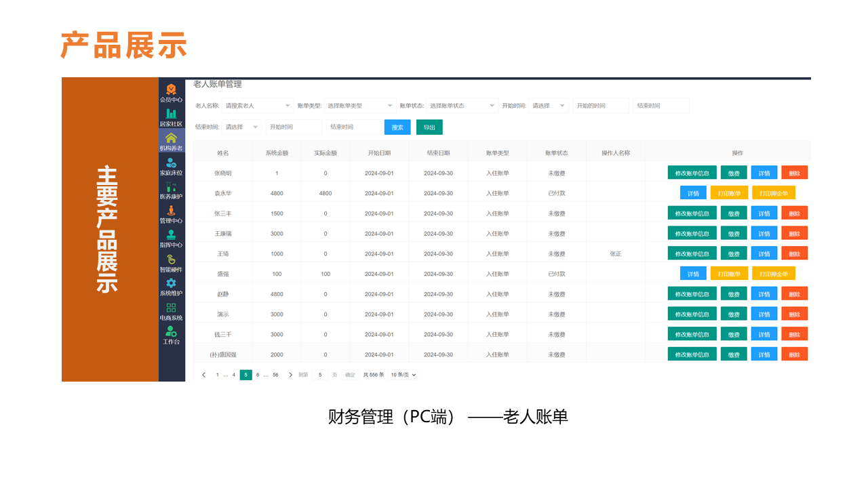Image resolution: width=868 pixels, height=488 pixels.
Task: Open the 指挥中心 sidebar icon
Action: coord(171,235)
